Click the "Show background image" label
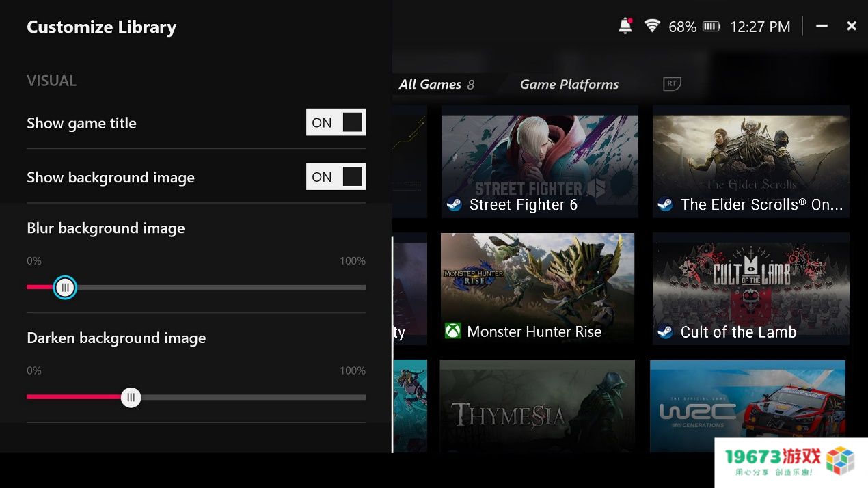This screenshot has height=488, width=868. pyautogui.click(x=111, y=178)
